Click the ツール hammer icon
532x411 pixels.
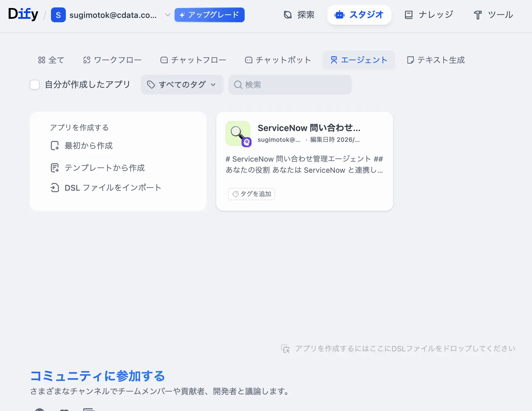(478, 15)
